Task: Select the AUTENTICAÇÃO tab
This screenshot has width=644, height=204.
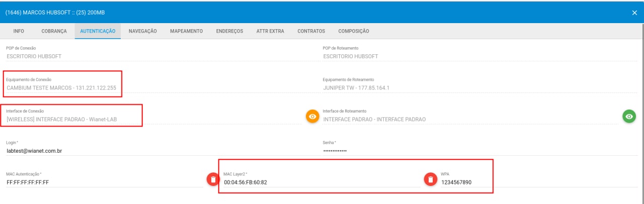Action: pos(98,31)
